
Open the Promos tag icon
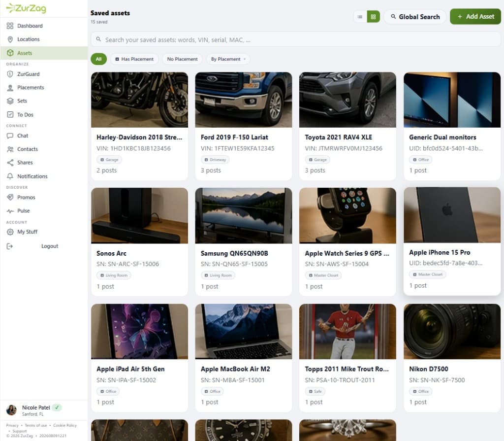10,197
